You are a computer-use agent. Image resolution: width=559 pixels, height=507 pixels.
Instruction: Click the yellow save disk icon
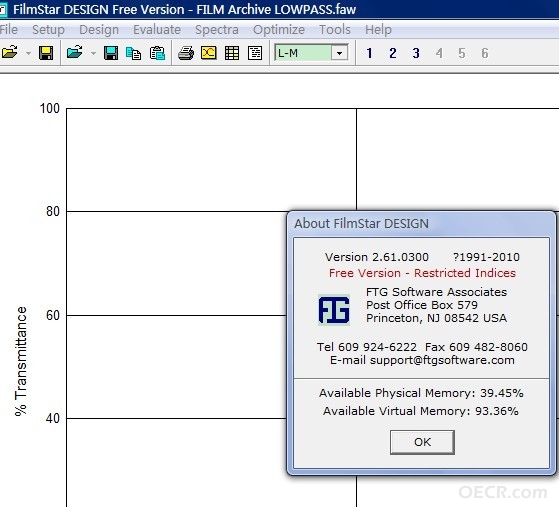pos(46,53)
